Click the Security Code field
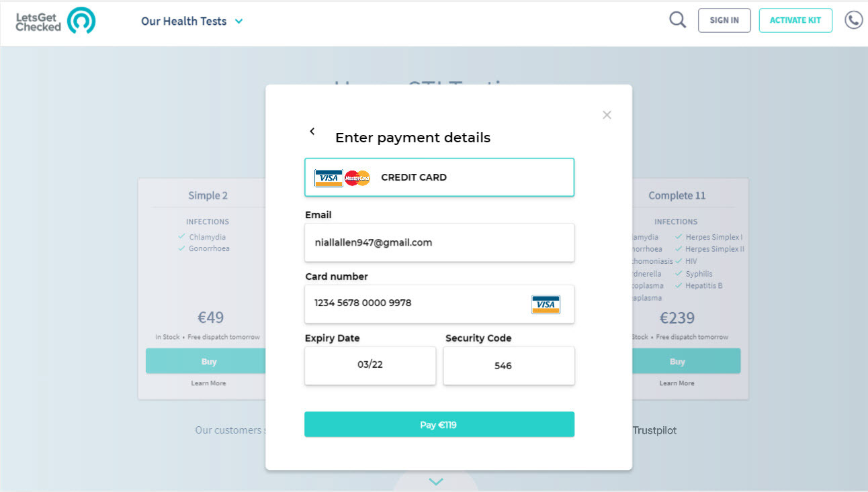The height and width of the screenshot is (492, 868). click(509, 365)
